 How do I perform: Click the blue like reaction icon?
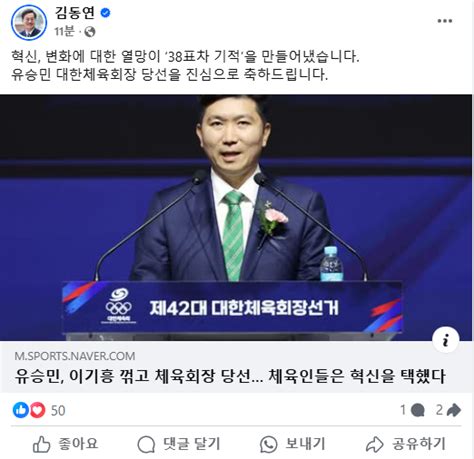coord(21,410)
